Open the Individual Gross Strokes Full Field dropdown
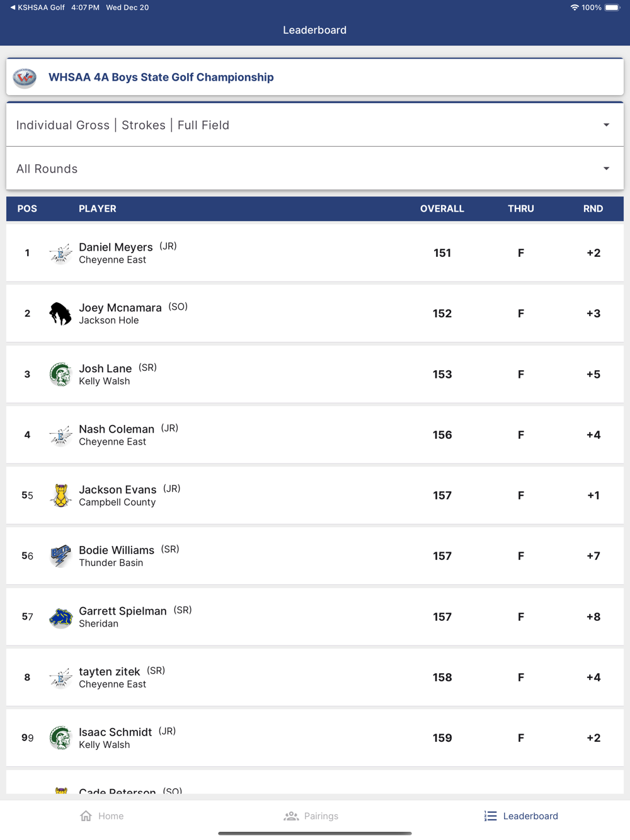 point(314,125)
